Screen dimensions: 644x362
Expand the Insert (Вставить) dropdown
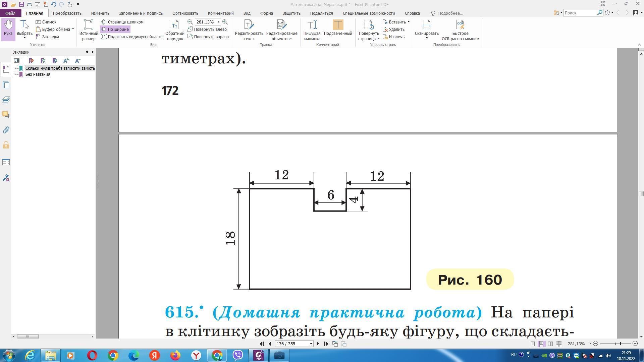(408, 22)
